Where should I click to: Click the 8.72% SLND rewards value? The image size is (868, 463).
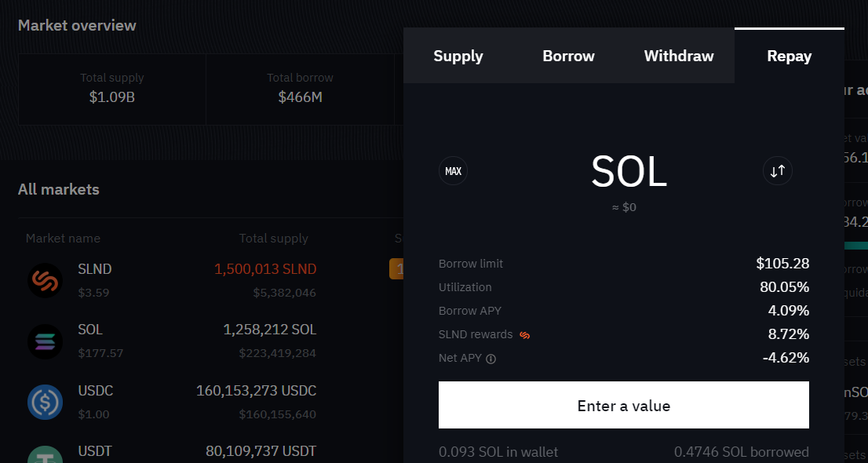[x=788, y=334]
